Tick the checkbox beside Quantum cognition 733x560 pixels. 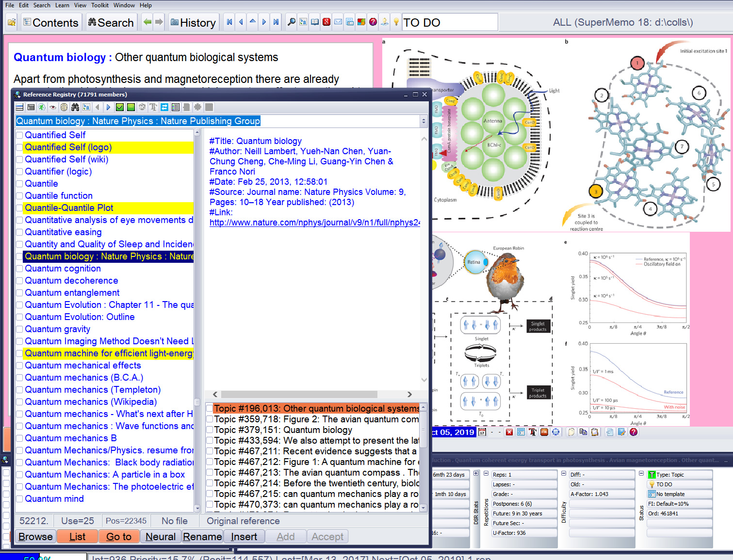(20, 269)
